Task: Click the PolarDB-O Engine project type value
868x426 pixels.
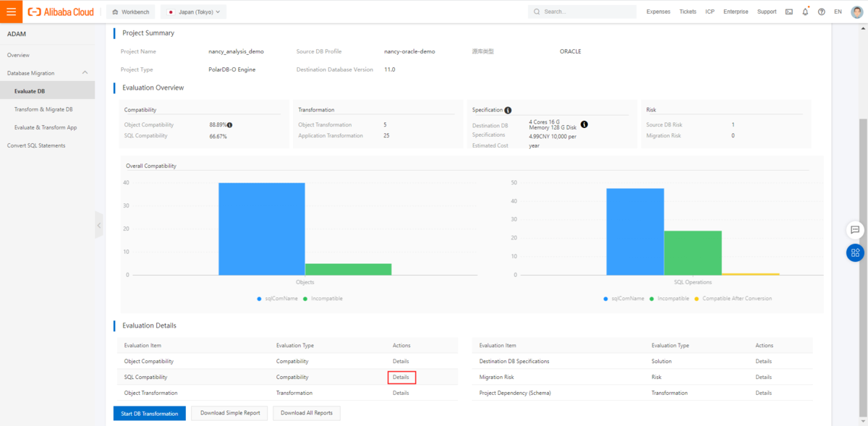Action: (231, 69)
